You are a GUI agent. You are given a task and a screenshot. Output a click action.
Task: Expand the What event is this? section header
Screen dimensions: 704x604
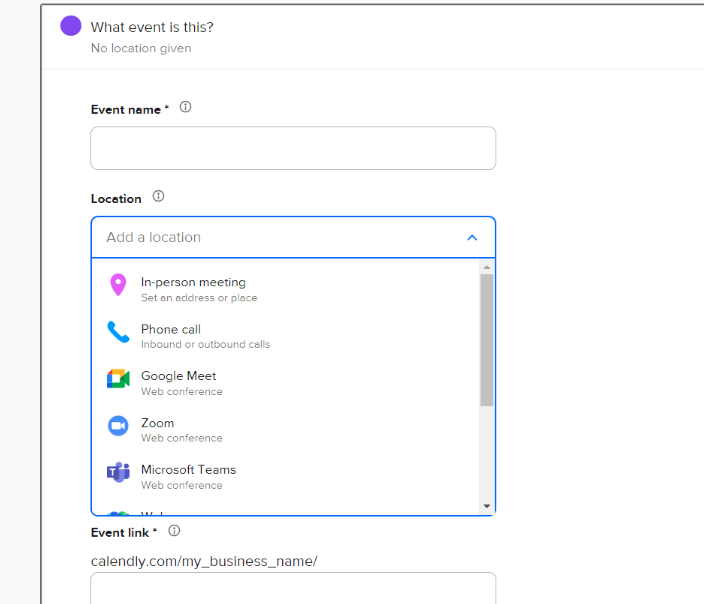[152, 27]
